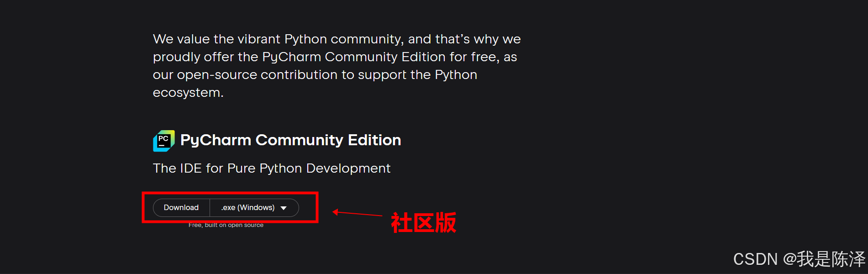Click the word Development in the IDE subtitle
The width and height of the screenshot is (868, 274).
point(348,169)
